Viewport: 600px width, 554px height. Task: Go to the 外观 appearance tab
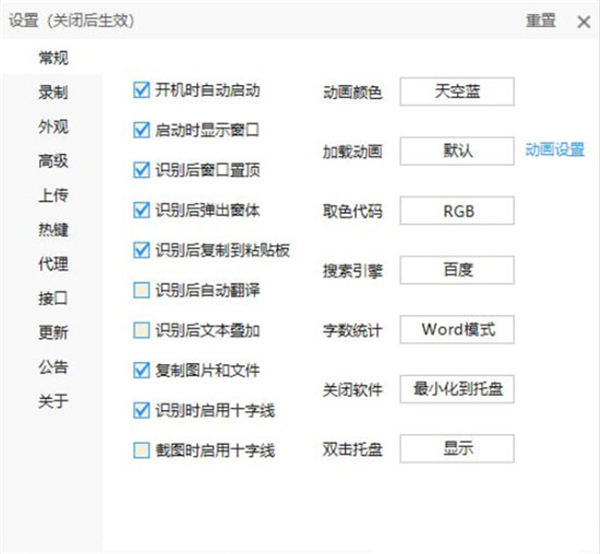[x=54, y=127]
